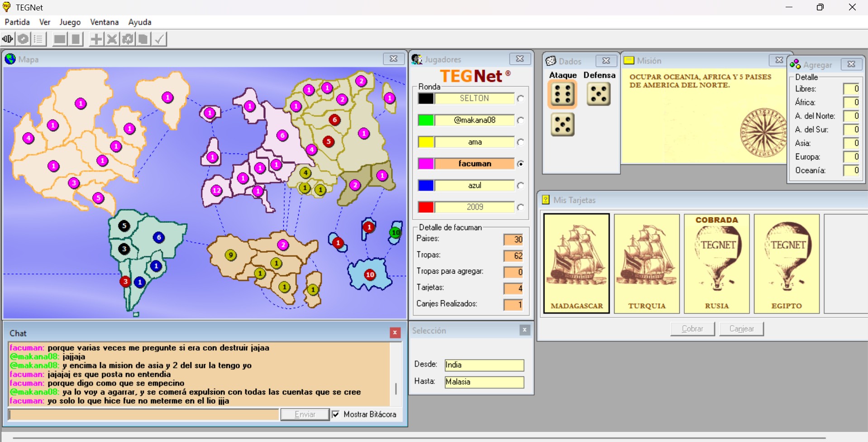
Task: Open the Ventana menu
Action: click(104, 22)
